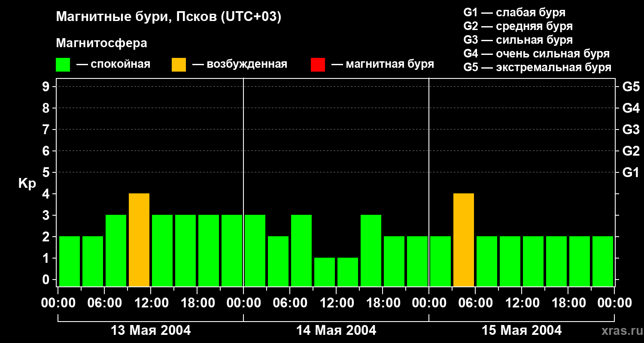Viewport: 644px width, 343px height.
Task: Select the "G3 — сильная буря" legend line
Action: (x=518, y=40)
